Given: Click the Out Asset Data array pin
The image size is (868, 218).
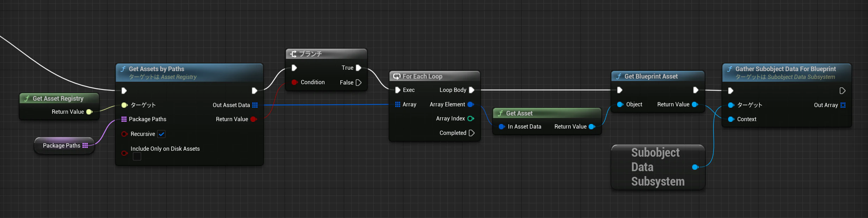Looking at the screenshot, I should coord(255,105).
